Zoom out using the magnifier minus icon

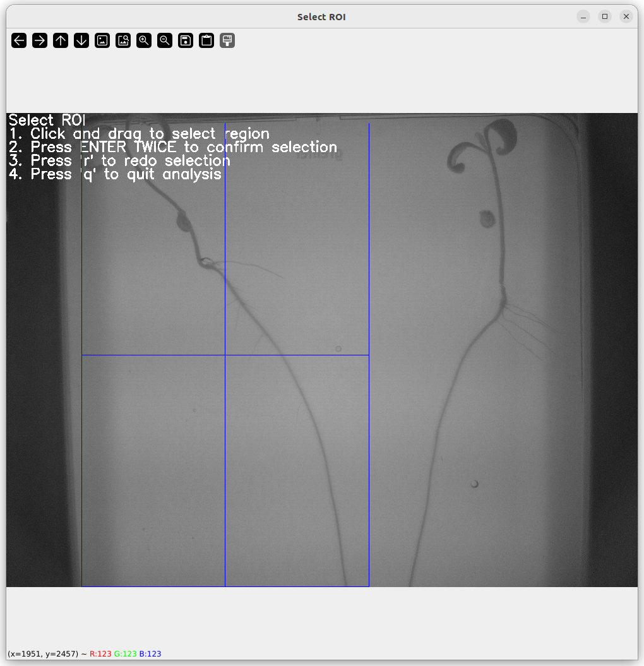(165, 40)
